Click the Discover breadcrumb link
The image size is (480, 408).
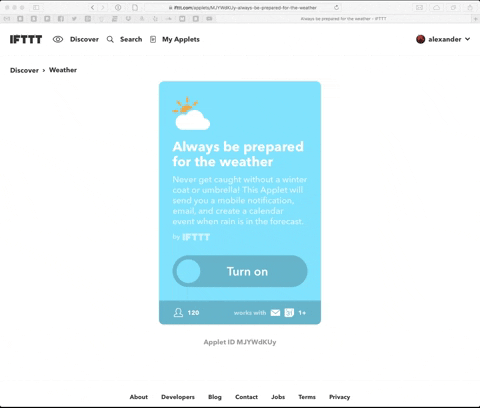24,70
